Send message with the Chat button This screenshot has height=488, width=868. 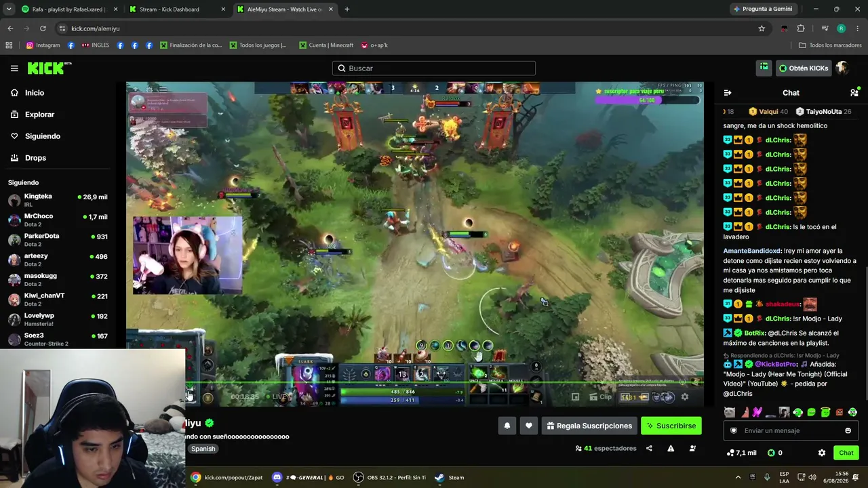(846, 453)
